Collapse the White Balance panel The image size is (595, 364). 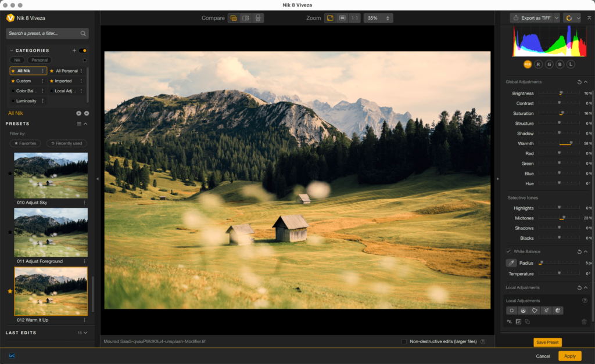point(586,252)
